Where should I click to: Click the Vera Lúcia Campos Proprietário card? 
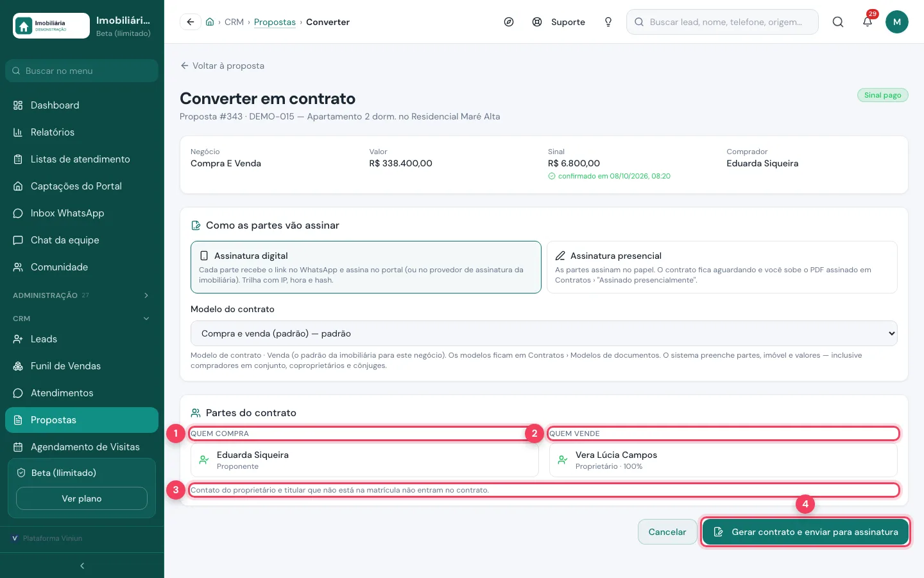pyautogui.click(x=723, y=460)
